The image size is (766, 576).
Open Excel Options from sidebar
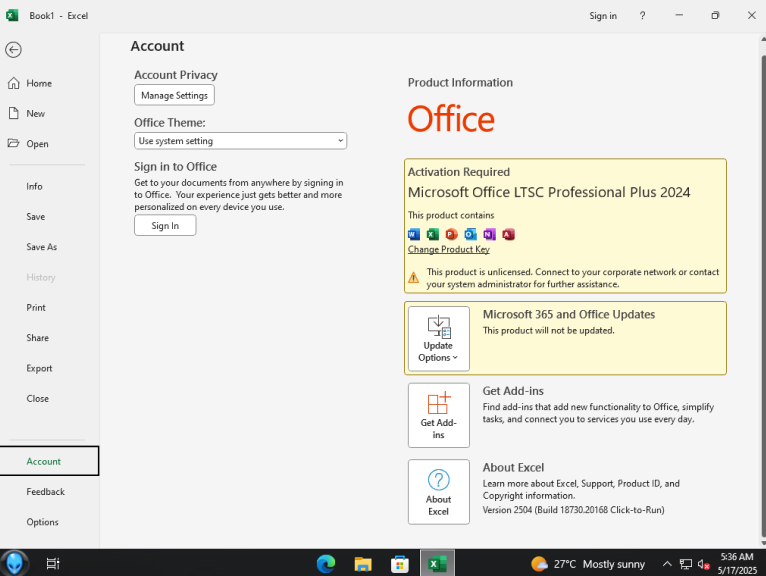coord(43,522)
